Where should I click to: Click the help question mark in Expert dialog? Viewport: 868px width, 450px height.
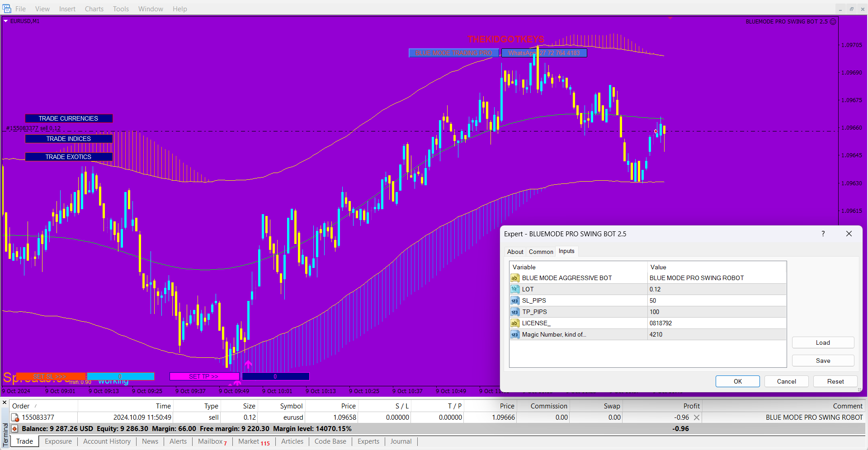823,234
